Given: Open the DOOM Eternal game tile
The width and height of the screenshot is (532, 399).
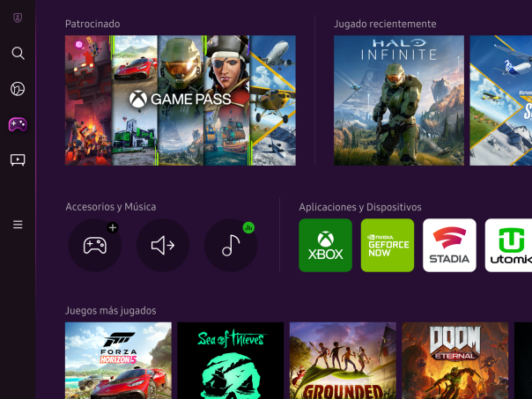Looking at the screenshot, I should click(454, 360).
